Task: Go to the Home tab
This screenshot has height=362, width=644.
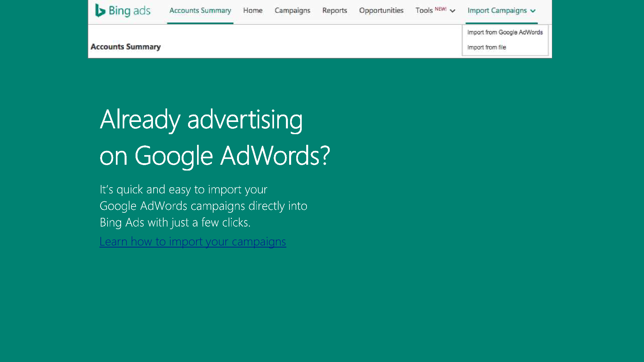Action: [x=253, y=11]
